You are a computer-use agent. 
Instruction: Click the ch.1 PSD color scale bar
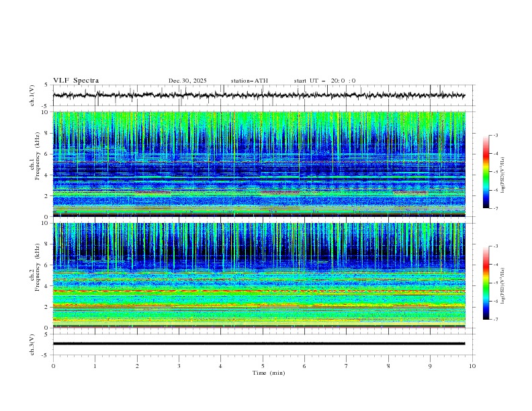(x=486, y=172)
